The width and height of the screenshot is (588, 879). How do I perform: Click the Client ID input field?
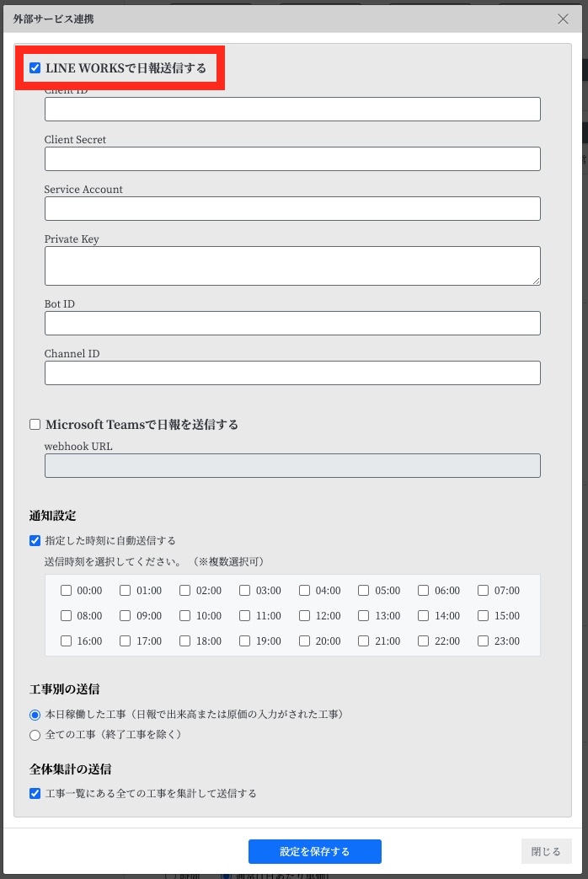click(292, 109)
